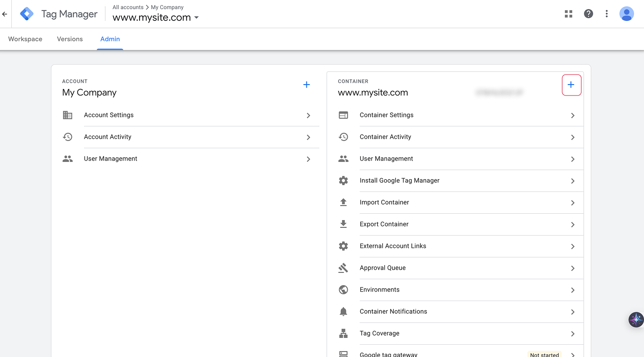Click the Tag Manager logo
Image resolution: width=644 pixels, height=357 pixels.
(27, 14)
